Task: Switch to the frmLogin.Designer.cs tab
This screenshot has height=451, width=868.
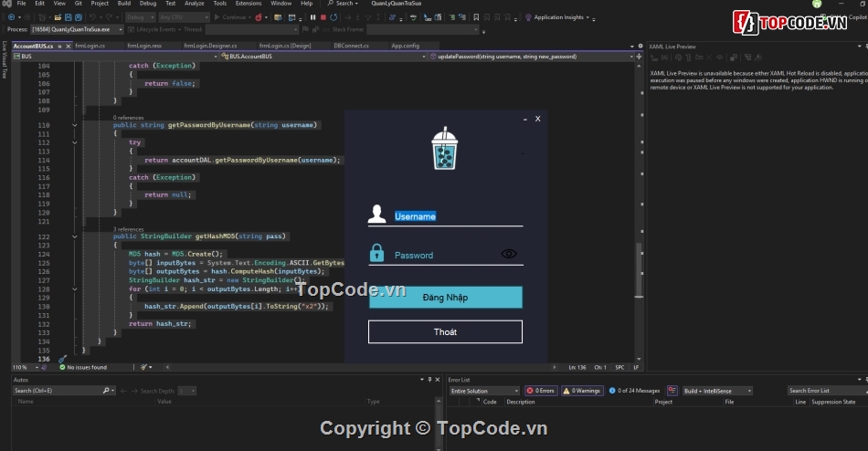Action: [209, 45]
